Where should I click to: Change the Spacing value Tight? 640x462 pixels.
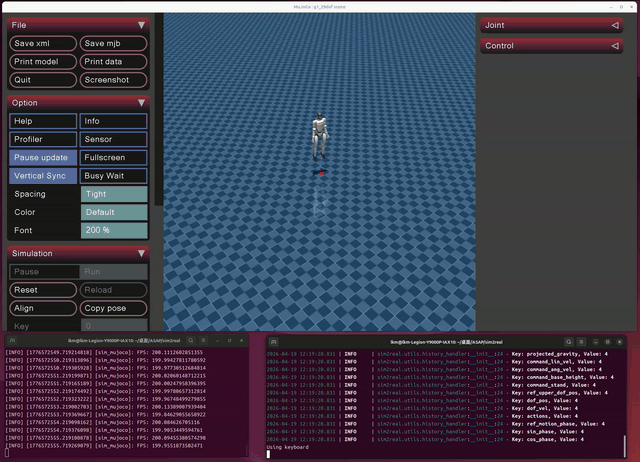click(x=113, y=194)
